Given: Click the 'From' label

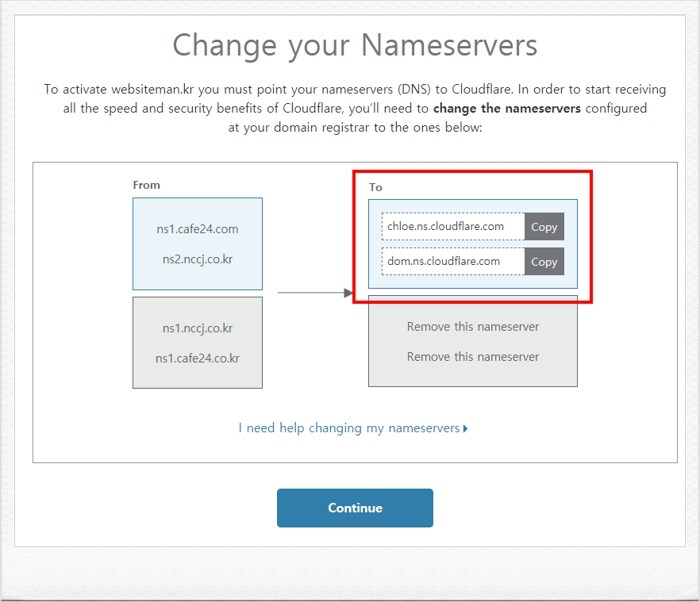Looking at the screenshot, I should [146, 185].
